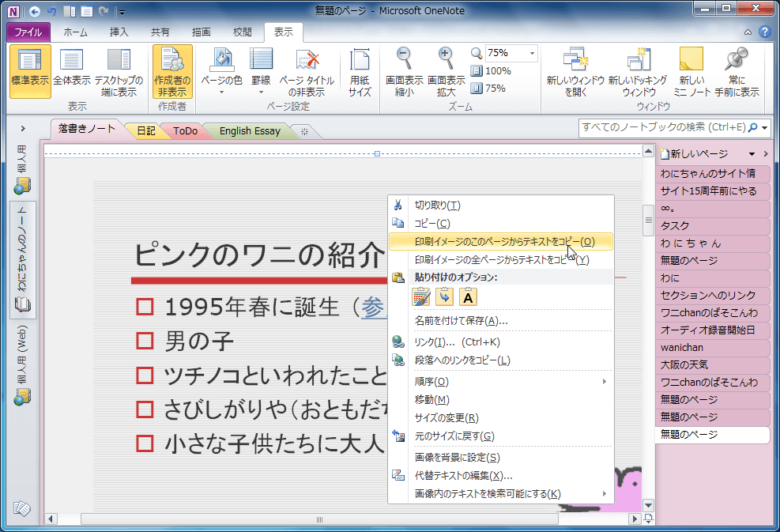Copy text from all pages of printout
The image size is (780, 532).
pos(500,260)
